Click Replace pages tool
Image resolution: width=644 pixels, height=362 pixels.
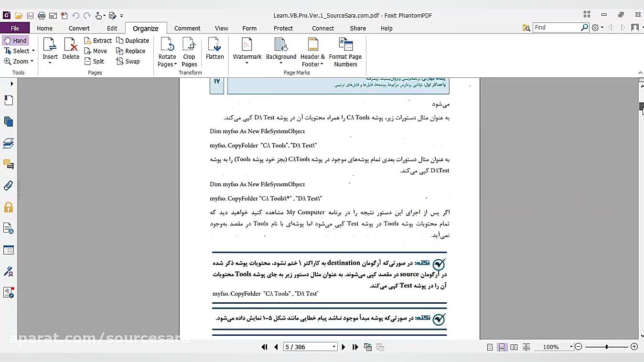130,51
